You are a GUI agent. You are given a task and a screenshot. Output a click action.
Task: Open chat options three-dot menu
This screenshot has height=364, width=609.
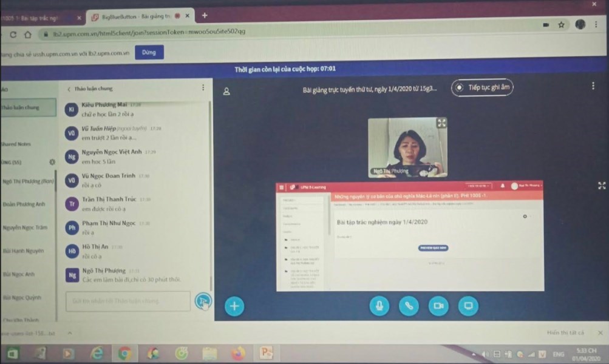pyautogui.click(x=203, y=88)
